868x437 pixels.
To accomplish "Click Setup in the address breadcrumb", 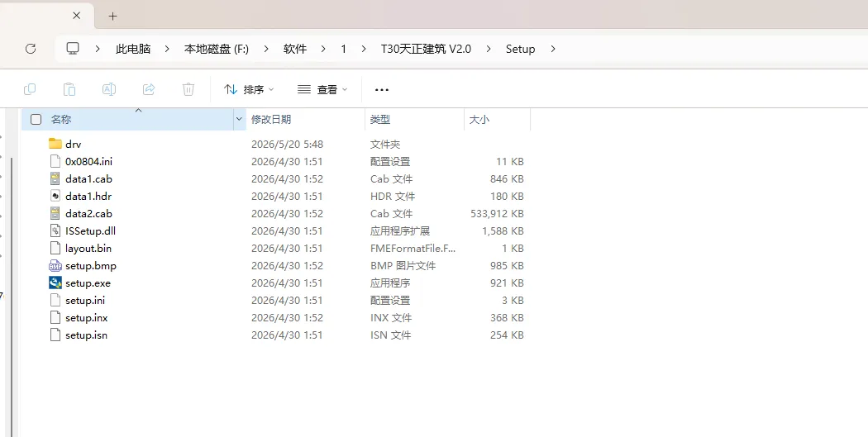I will pyautogui.click(x=520, y=49).
